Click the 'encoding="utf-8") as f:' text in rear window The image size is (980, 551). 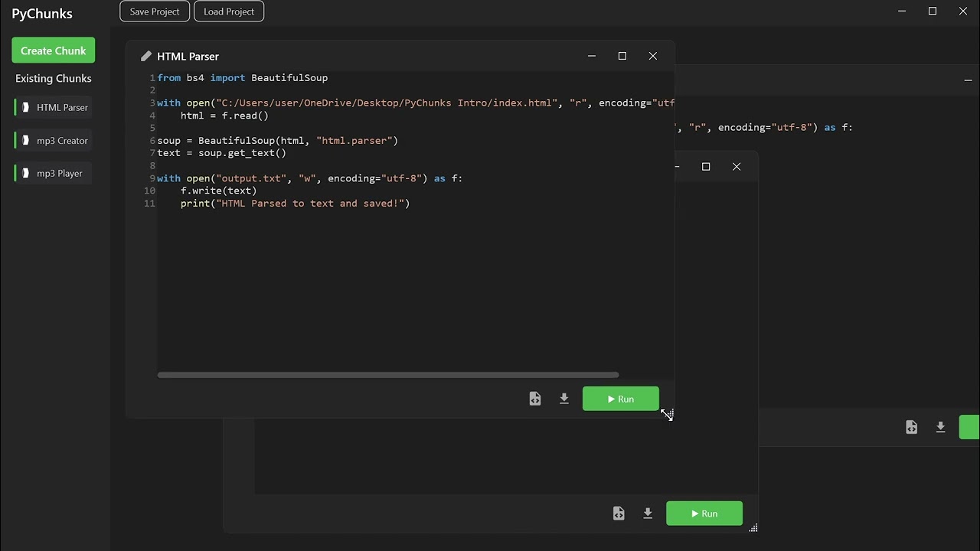tap(786, 128)
